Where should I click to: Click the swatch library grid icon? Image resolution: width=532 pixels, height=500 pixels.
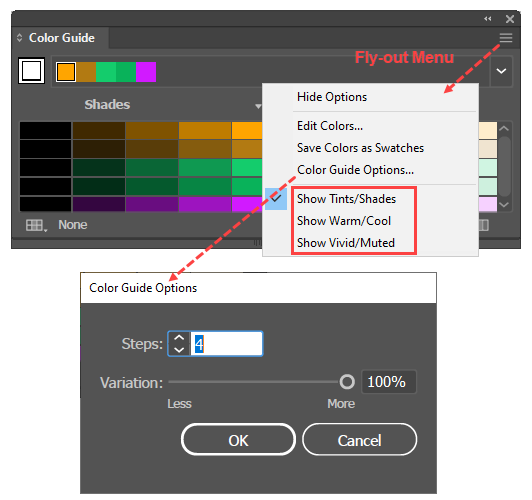pyautogui.click(x=36, y=225)
